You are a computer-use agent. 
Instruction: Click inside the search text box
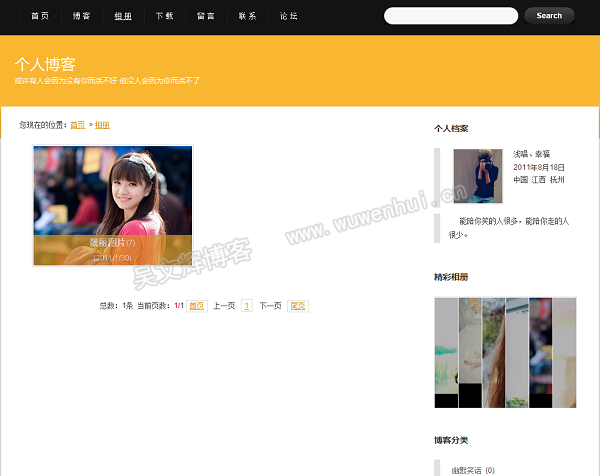click(x=450, y=16)
